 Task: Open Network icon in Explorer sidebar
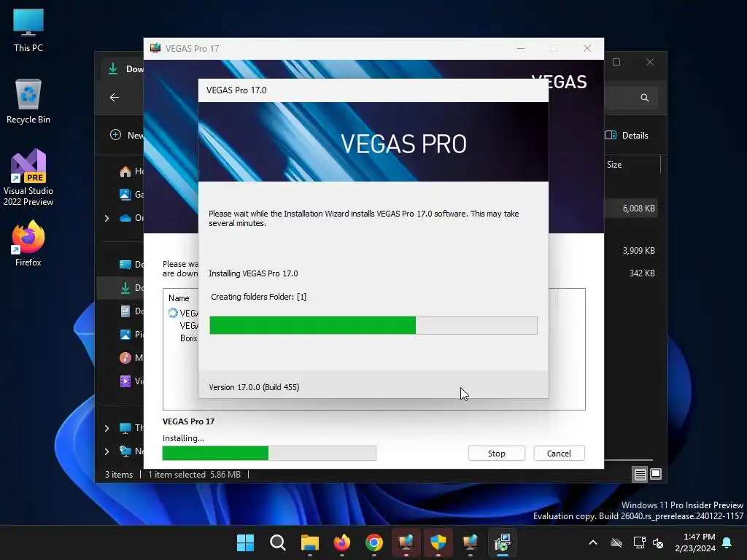(x=125, y=451)
